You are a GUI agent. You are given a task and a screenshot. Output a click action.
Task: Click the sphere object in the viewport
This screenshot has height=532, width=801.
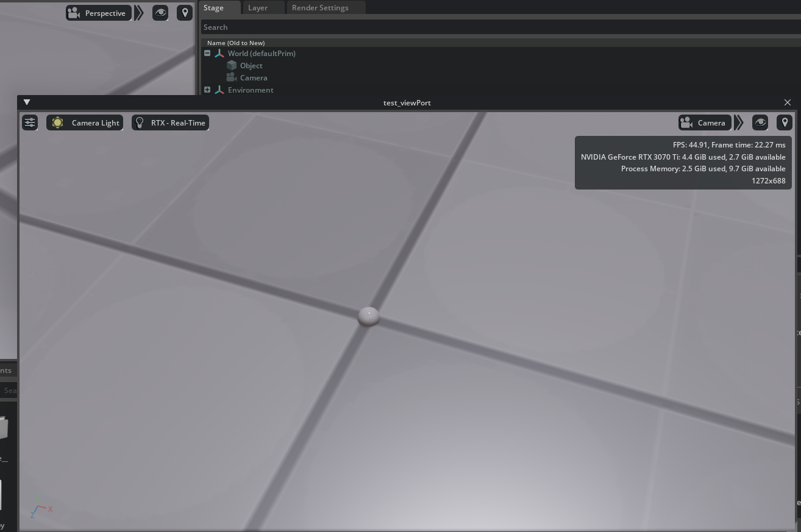pyautogui.click(x=369, y=316)
